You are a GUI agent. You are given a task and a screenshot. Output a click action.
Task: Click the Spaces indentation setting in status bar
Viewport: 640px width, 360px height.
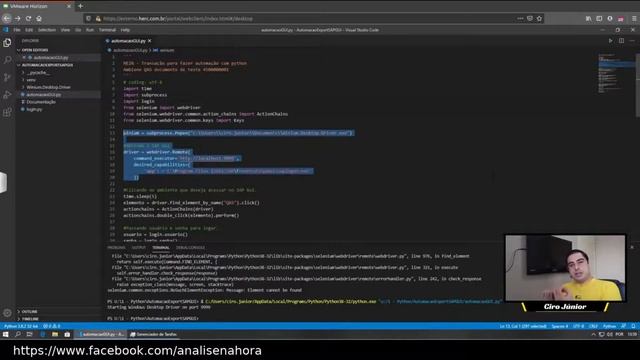point(560,326)
